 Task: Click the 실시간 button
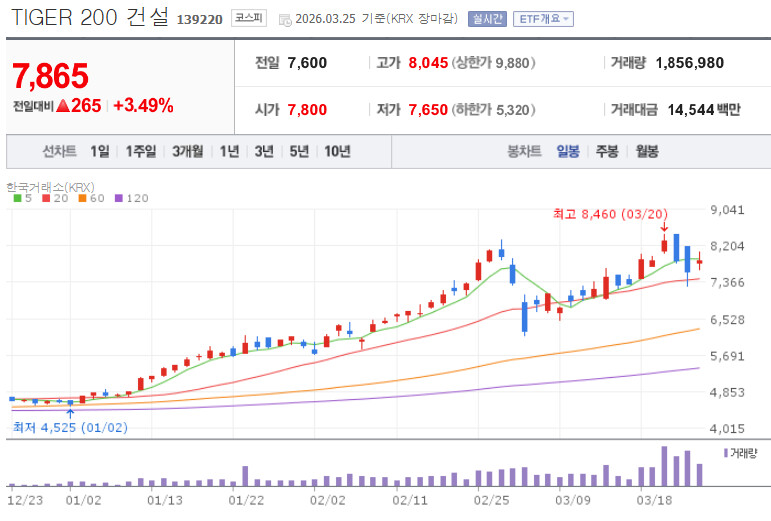487,19
